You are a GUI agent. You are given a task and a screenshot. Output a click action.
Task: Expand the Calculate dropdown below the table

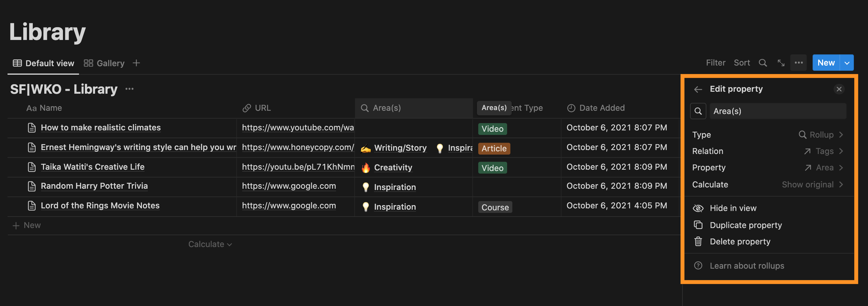pyautogui.click(x=209, y=244)
